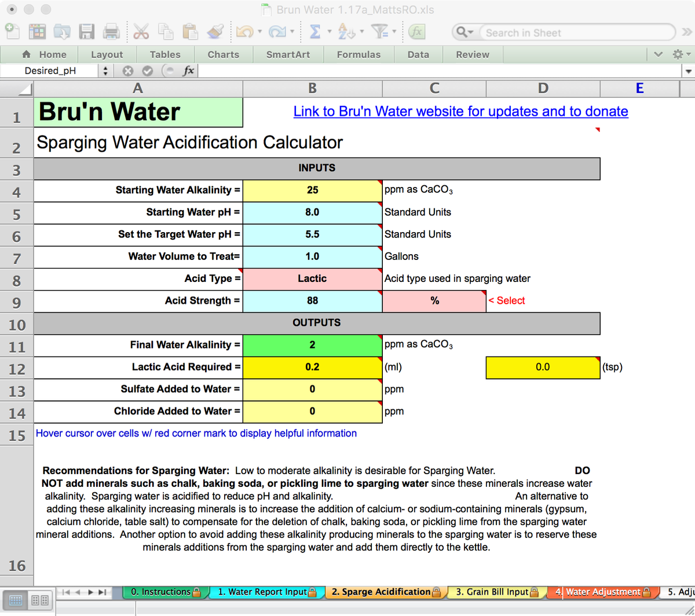Switch to the Formulas ribbon tab

[x=359, y=54]
